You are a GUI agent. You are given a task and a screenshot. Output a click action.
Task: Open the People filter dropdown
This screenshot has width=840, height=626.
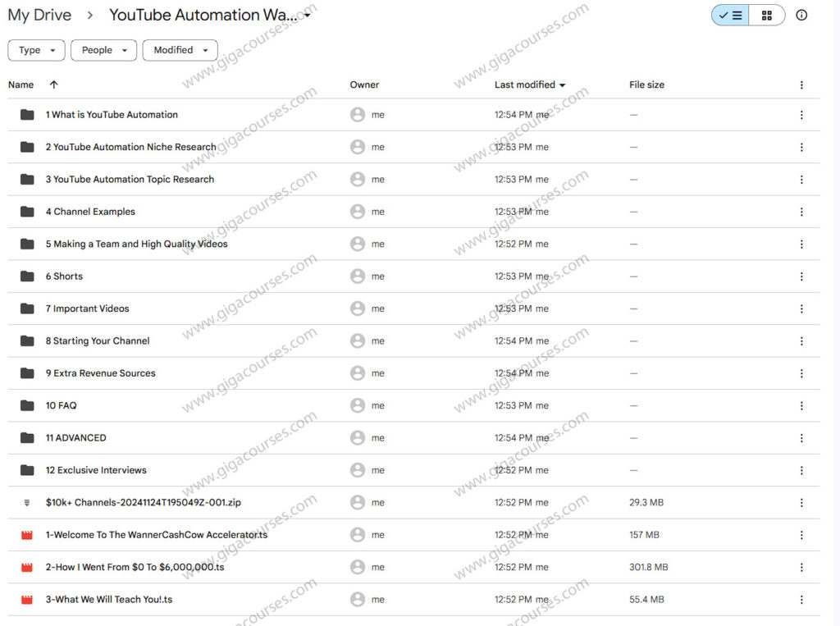103,50
